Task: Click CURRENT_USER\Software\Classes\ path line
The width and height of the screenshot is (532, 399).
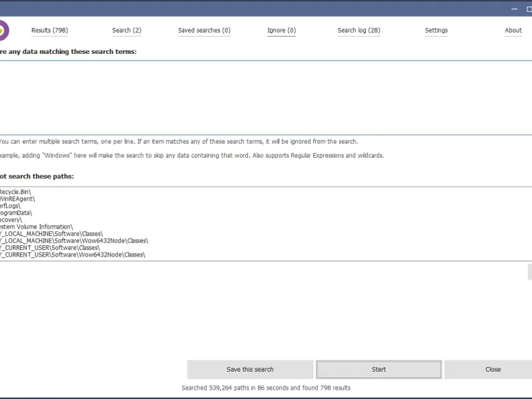Action: pyautogui.click(x=49, y=247)
